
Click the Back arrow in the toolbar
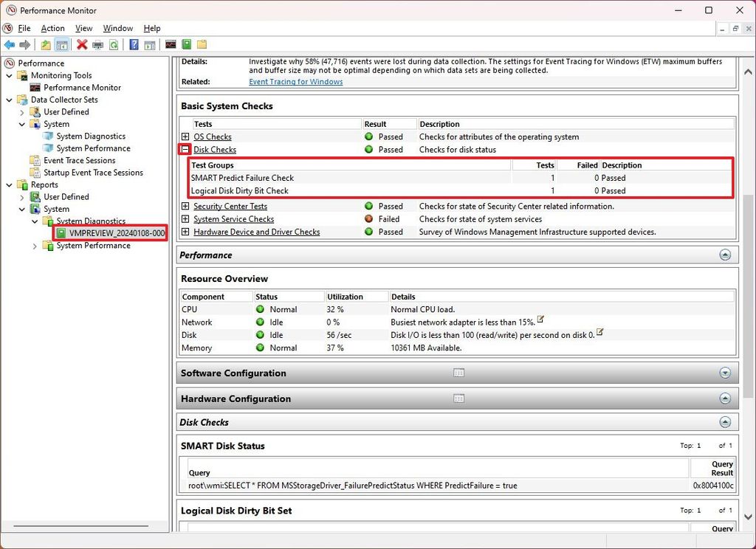pyautogui.click(x=10, y=45)
